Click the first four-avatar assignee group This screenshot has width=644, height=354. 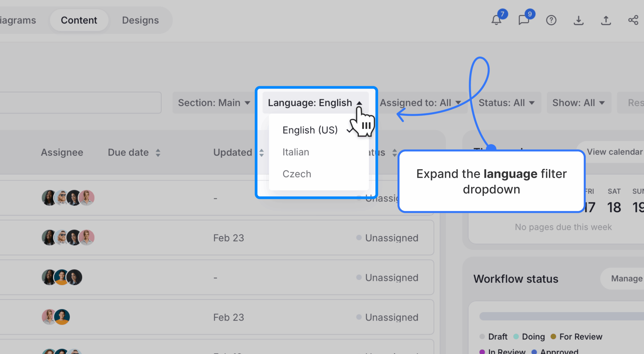click(68, 198)
